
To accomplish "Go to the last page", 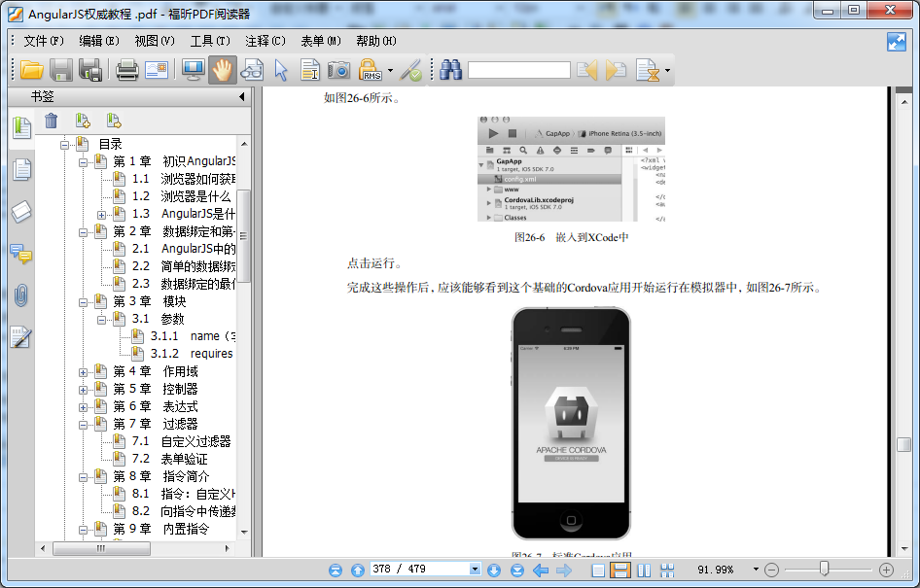I will 517,570.
